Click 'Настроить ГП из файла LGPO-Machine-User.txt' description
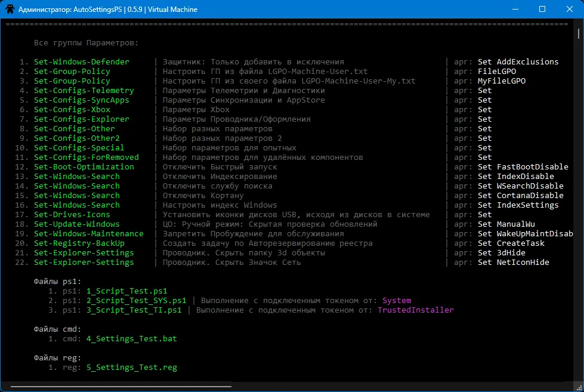The width and height of the screenshot is (584, 392). (265, 72)
